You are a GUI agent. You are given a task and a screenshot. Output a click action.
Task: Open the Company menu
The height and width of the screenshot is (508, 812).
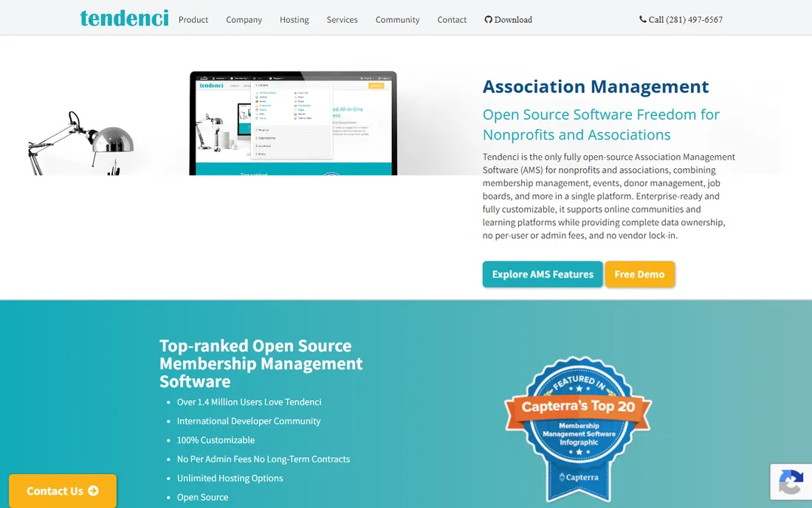pyautogui.click(x=244, y=20)
